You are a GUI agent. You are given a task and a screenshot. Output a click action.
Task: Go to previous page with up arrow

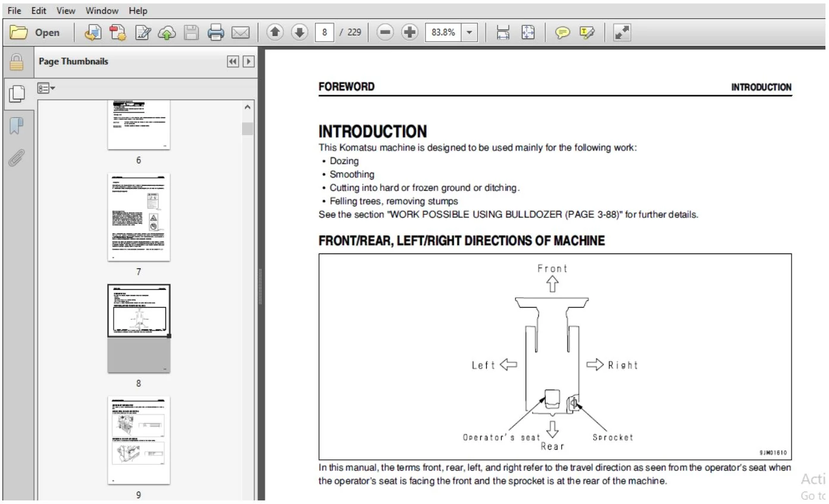tap(275, 33)
